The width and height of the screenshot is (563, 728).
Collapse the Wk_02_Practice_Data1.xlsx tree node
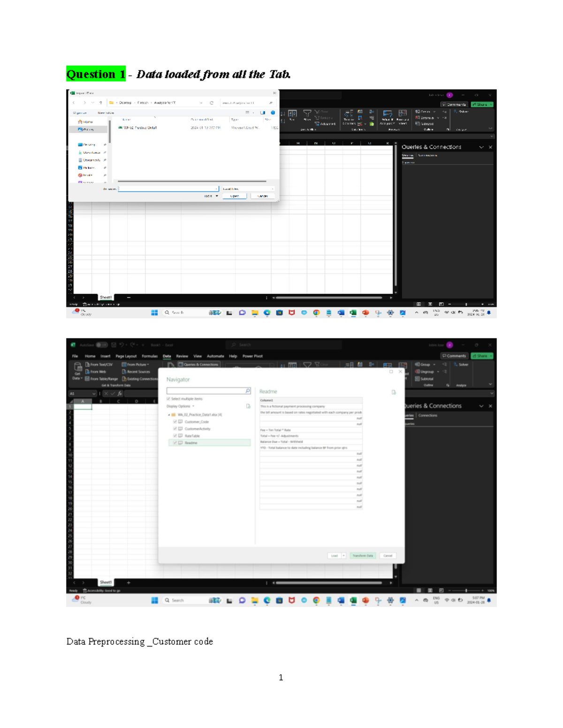pos(168,415)
